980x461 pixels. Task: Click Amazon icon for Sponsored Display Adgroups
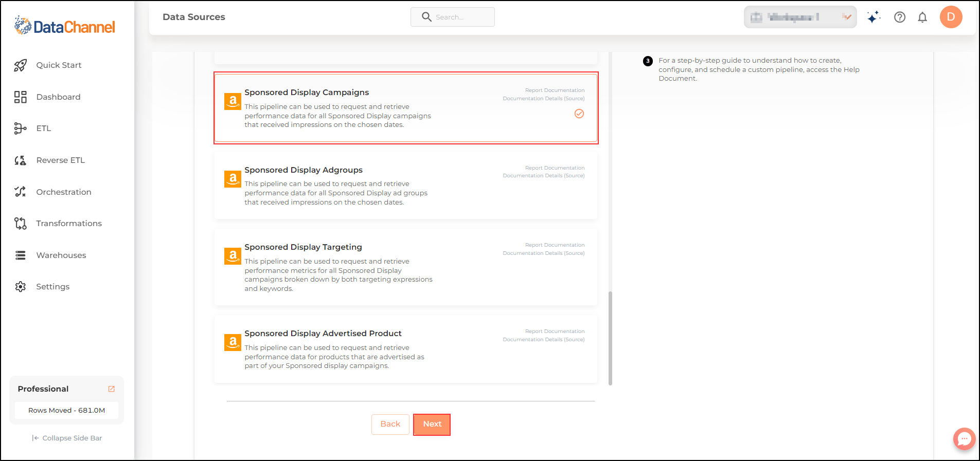pyautogui.click(x=233, y=179)
